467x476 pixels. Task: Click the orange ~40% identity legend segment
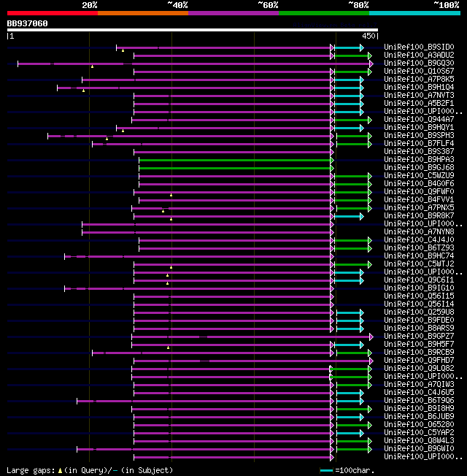(143, 13)
